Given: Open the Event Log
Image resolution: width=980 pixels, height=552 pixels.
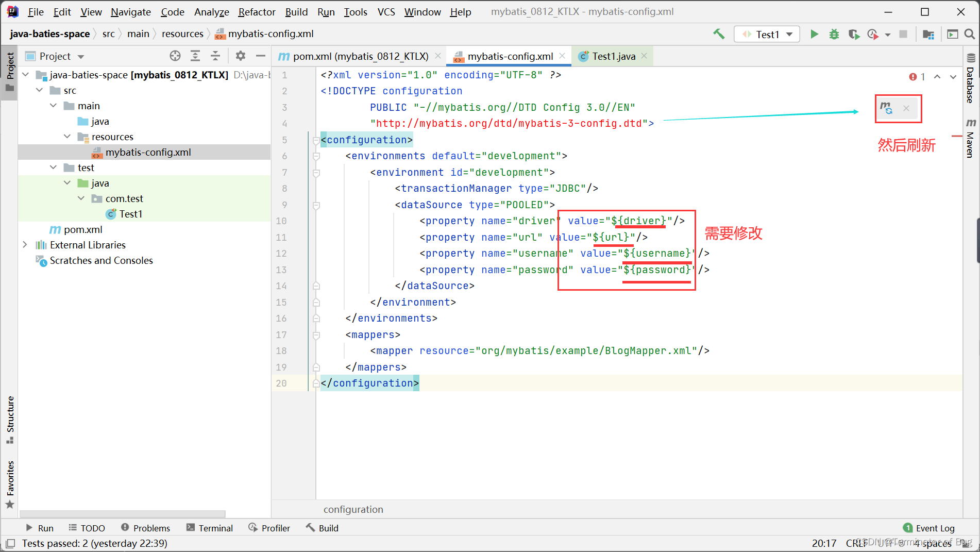Looking at the screenshot, I should point(929,528).
